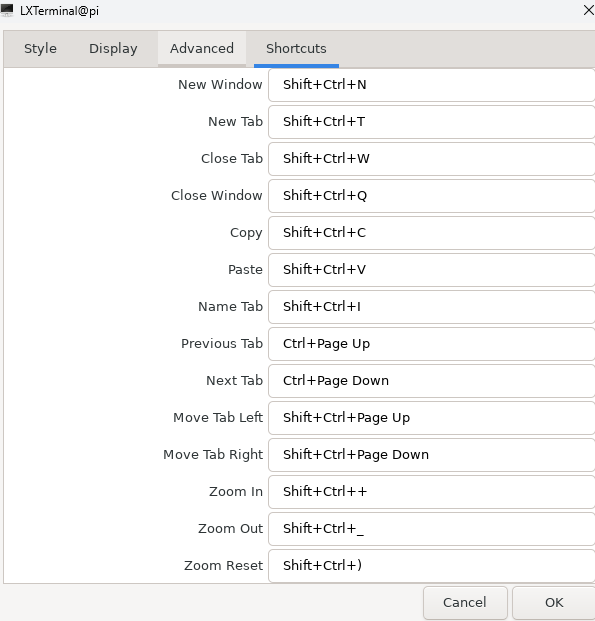
Task: Edit the New Tab shortcut field
Action: point(431,122)
